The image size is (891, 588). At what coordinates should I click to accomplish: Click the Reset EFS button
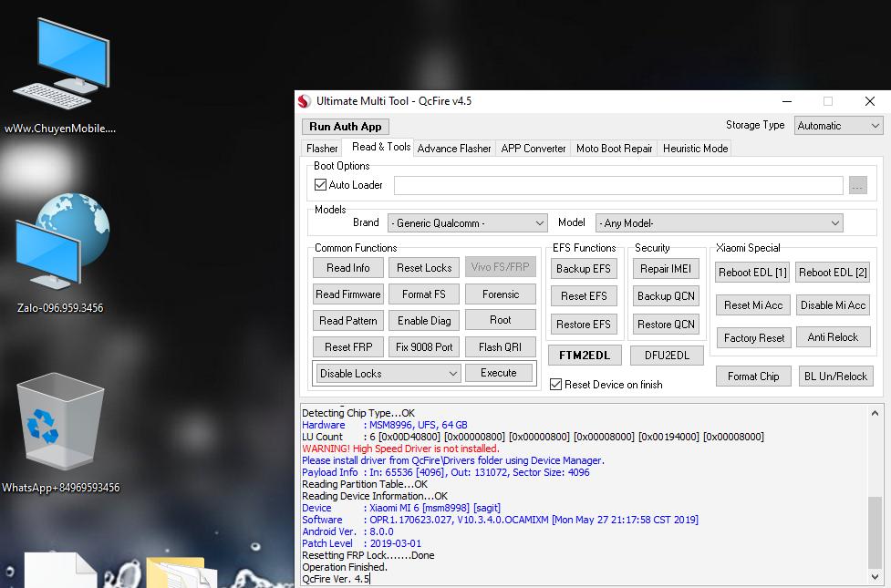coord(584,296)
